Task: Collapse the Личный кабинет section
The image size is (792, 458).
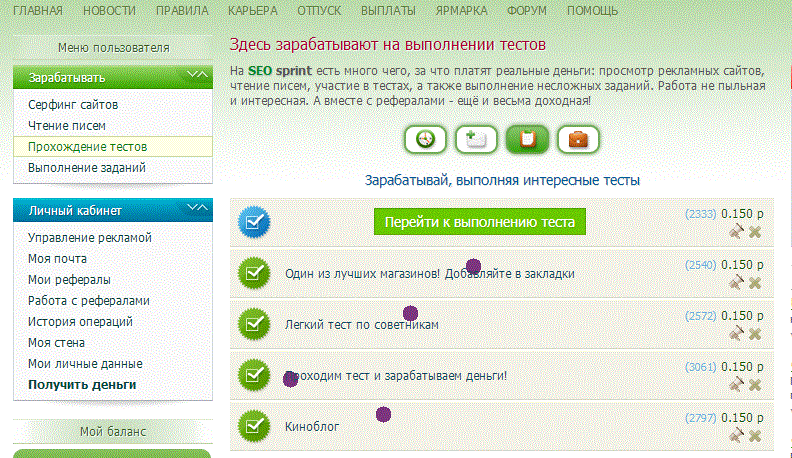Action: (197, 208)
